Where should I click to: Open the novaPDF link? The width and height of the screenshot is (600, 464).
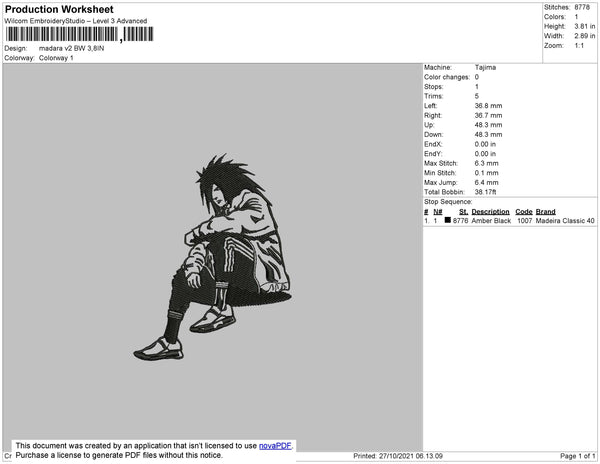[275, 446]
